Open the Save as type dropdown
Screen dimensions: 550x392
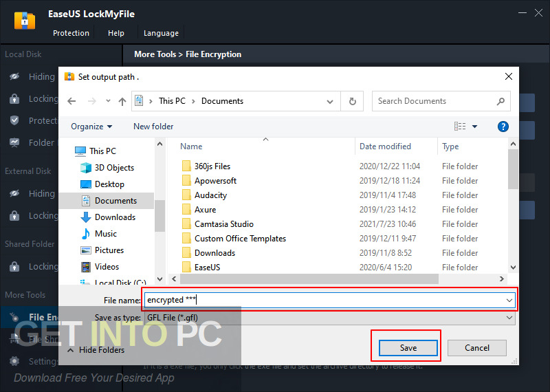[x=330, y=318]
